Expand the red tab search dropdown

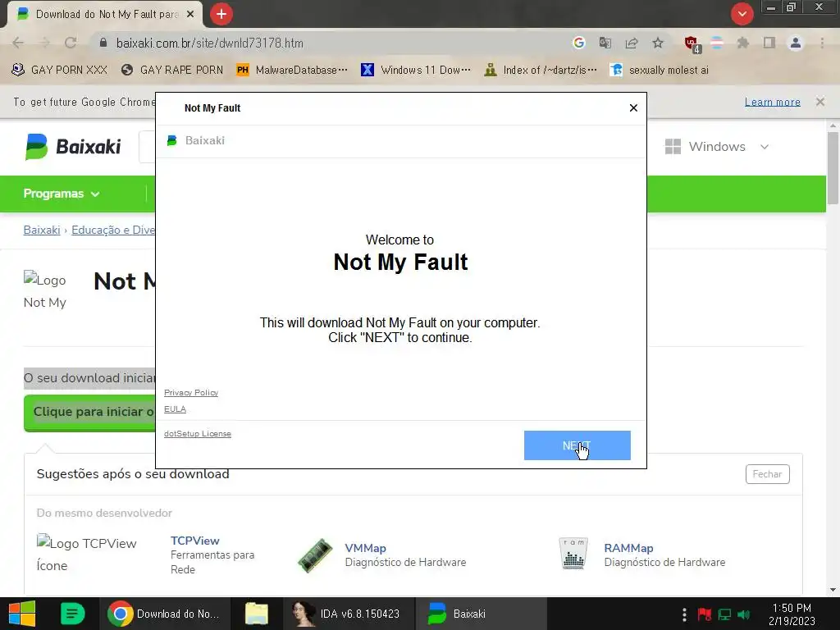[x=742, y=14]
